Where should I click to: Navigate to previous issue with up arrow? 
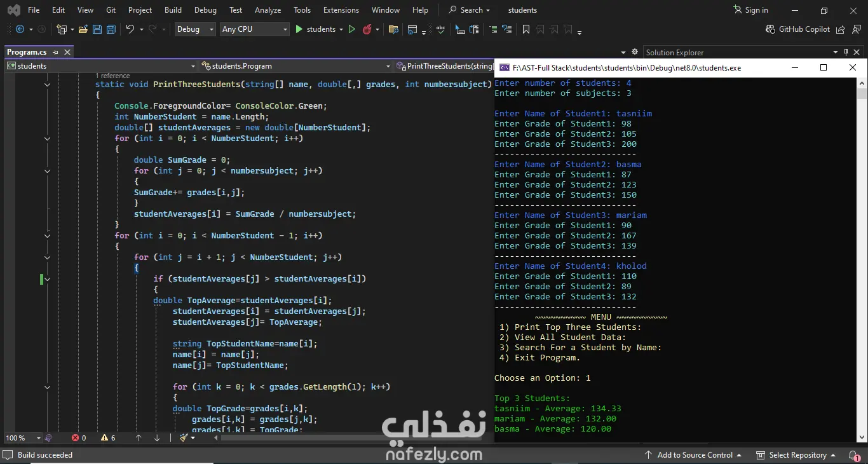pos(139,438)
